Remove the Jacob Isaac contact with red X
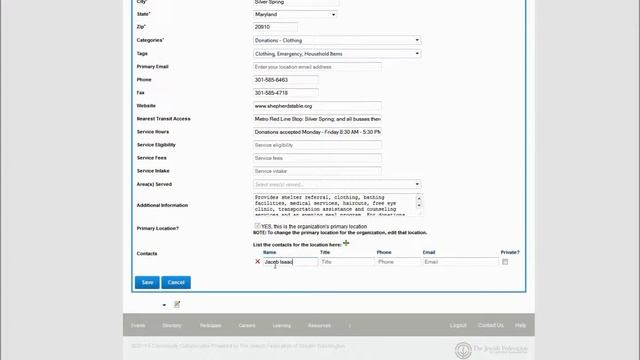Image resolution: width=640 pixels, height=360 pixels. [258, 262]
